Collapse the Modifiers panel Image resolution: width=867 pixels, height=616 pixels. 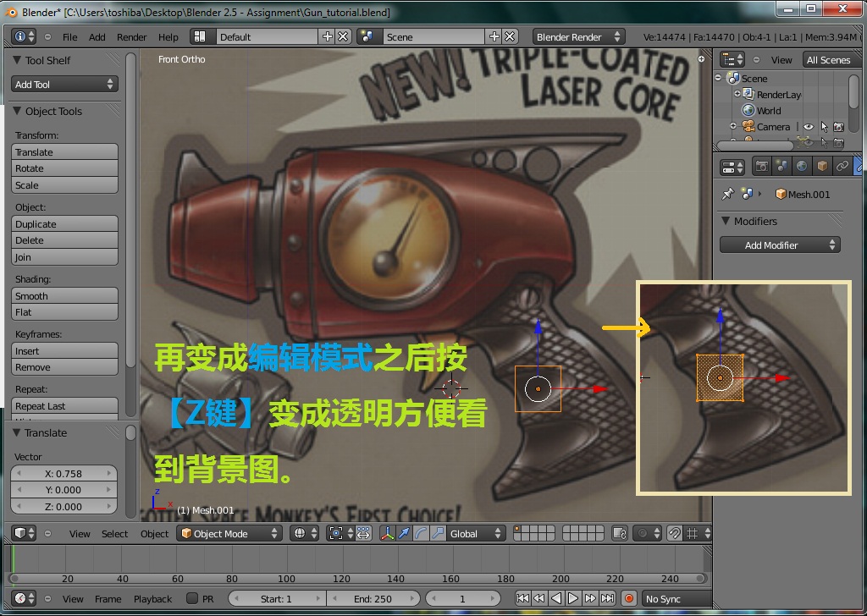(726, 221)
